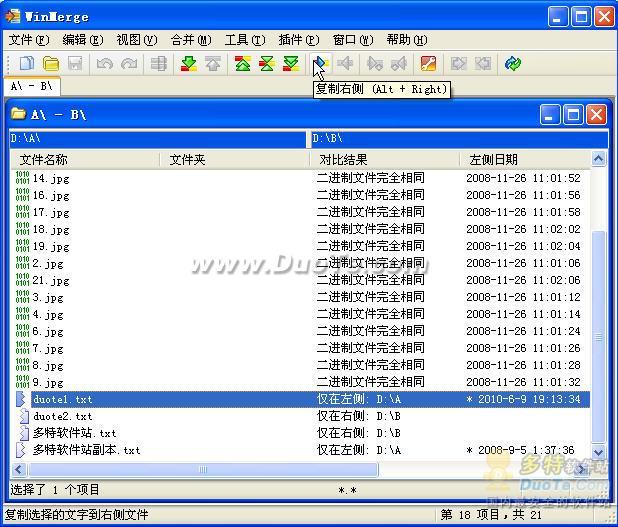The width and height of the screenshot is (618, 527).
Task: Go to Last difference toolbar icon
Action: [x=291, y=63]
